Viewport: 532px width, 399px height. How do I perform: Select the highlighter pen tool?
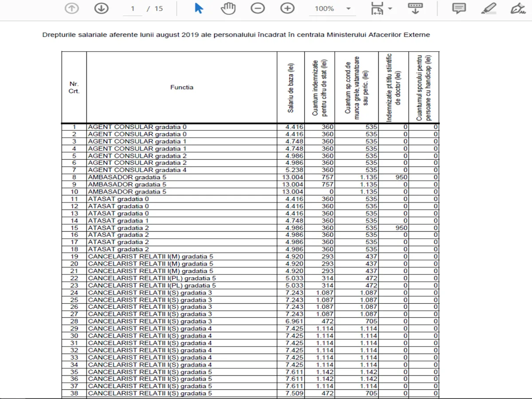489,8
